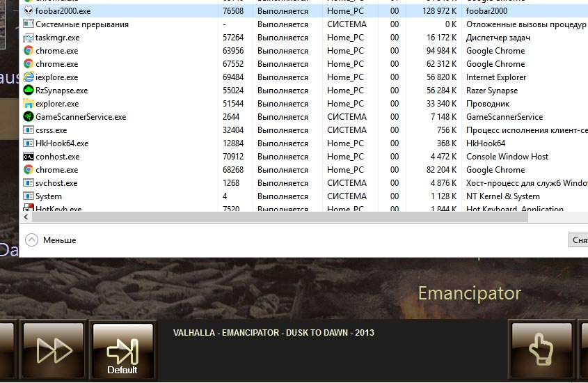Click the Default skip button in the player
588x383 pixels.
click(122, 350)
